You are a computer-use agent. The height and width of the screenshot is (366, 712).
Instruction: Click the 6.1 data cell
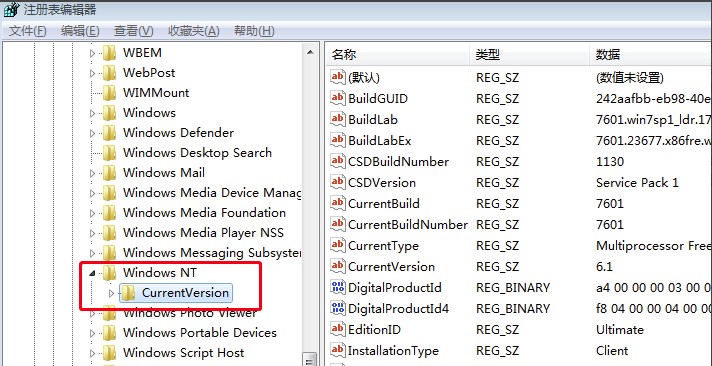click(604, 267)
